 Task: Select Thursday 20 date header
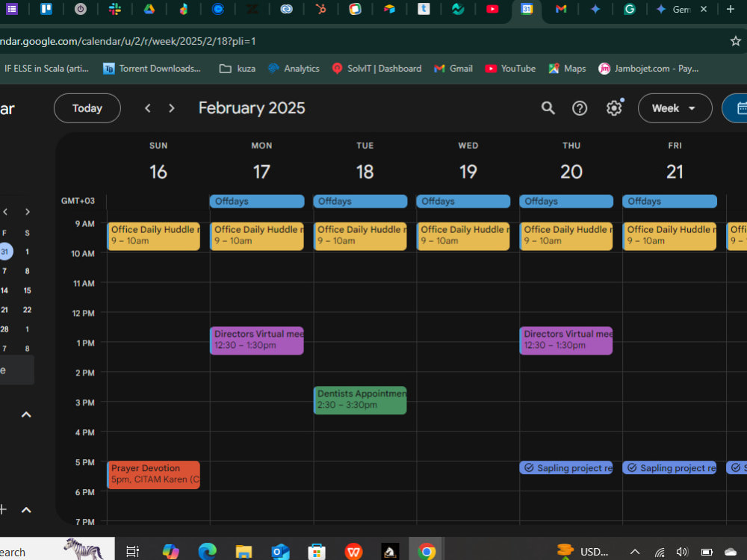tap(571, 172)
